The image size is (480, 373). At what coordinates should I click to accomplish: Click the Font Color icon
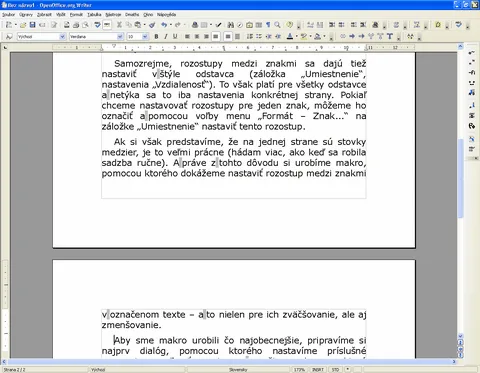290,37
